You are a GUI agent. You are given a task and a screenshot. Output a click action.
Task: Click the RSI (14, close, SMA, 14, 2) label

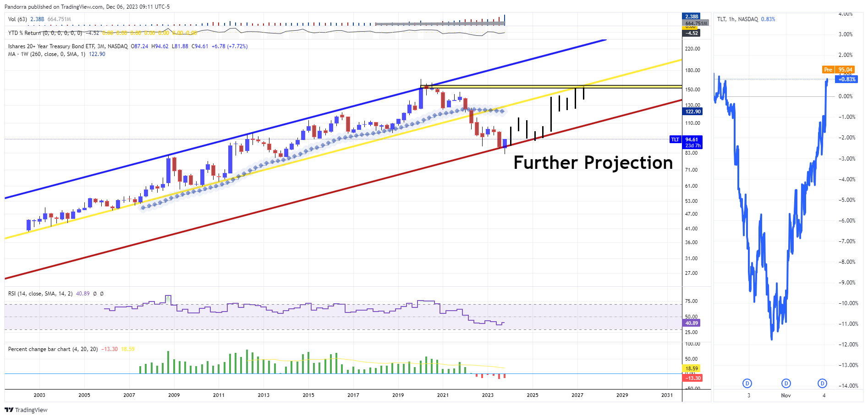40,294
